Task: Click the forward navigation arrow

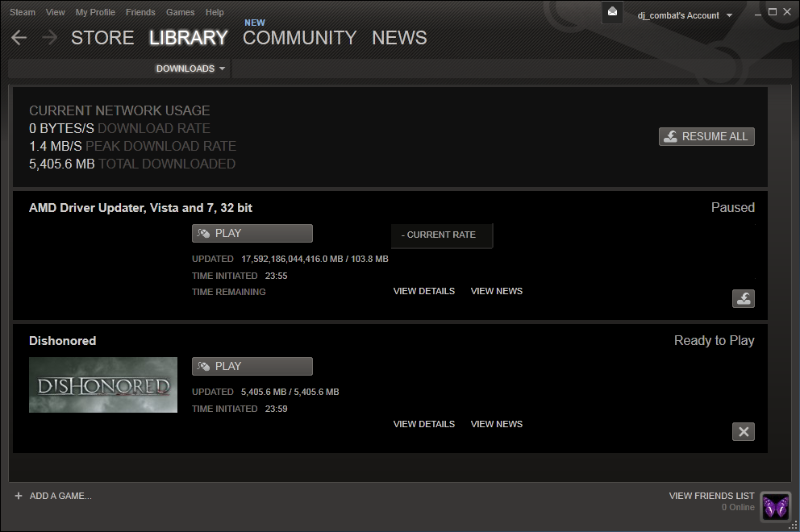Action: pyautogui.click(x=49, y=38)
